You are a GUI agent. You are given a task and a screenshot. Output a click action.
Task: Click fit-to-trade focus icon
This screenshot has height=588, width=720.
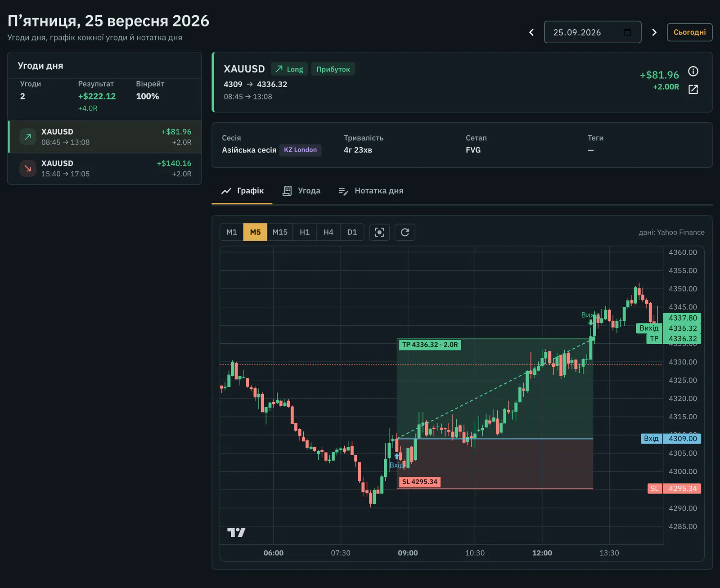(379, 232)
